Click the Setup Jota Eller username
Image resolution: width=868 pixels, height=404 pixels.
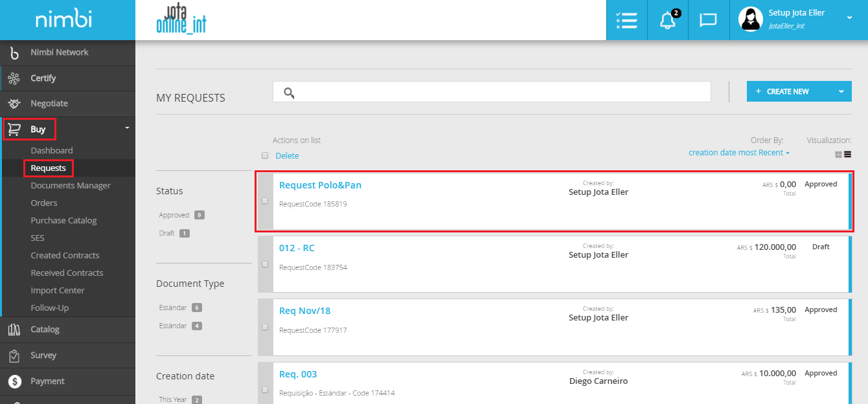(x=796, y=12)
